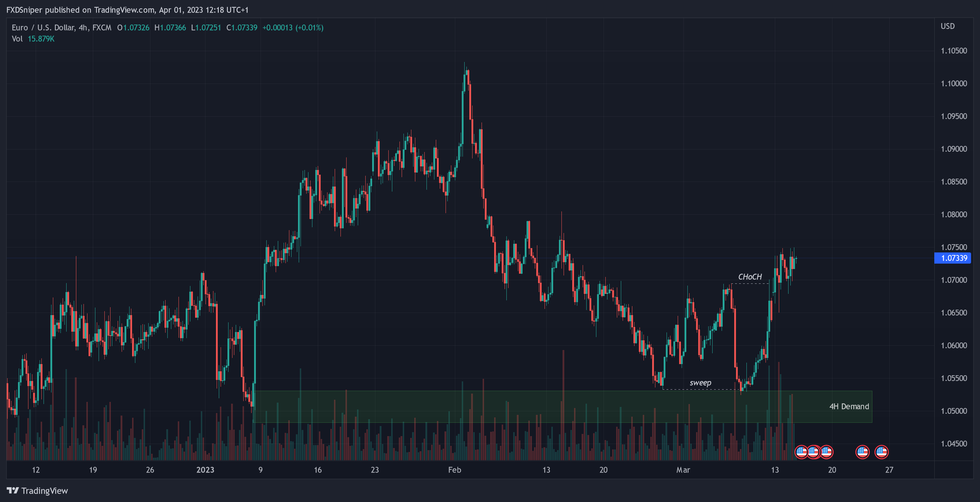The image size is (980, 502).
Task: Click the Mar label on time axis
Action: [x=683, y=470]
